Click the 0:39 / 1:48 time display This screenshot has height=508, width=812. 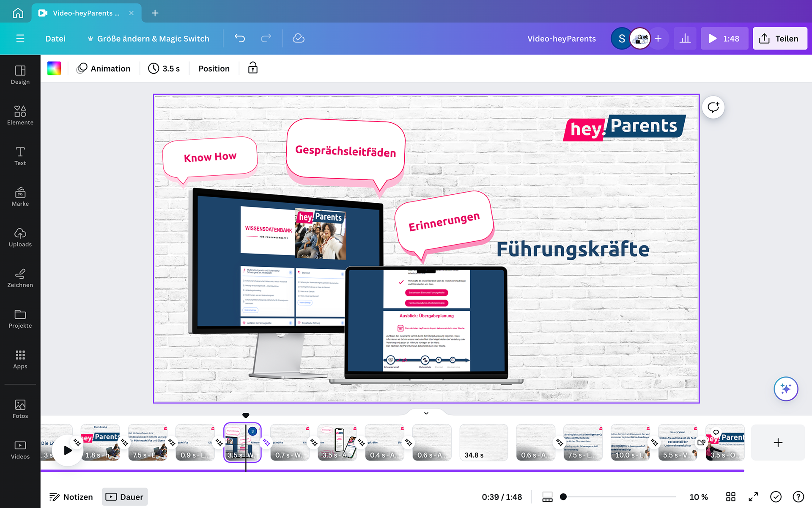(x=502, y=497)
